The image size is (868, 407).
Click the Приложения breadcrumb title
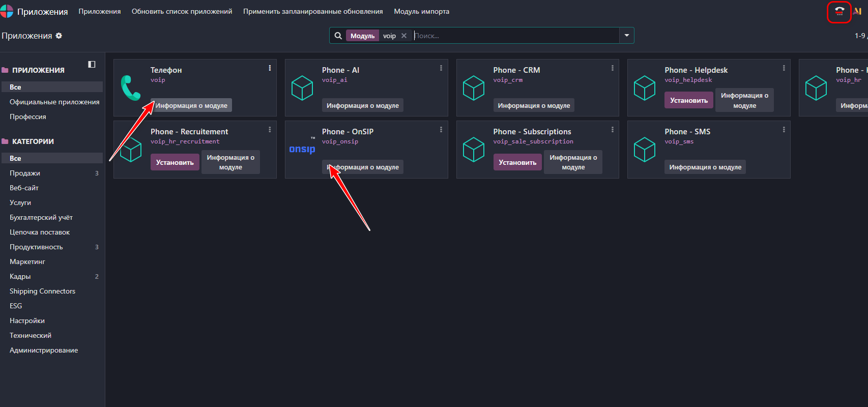click(x=27, y=36)
